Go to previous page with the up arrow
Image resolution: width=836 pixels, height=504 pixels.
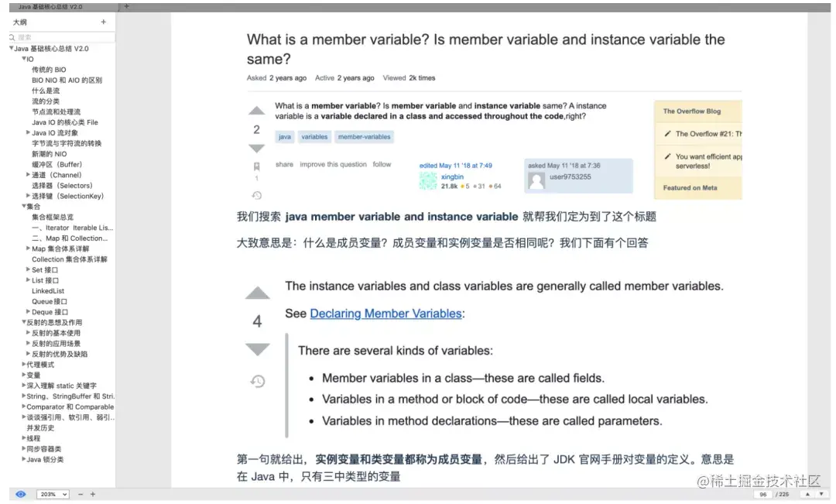[807, 493]
